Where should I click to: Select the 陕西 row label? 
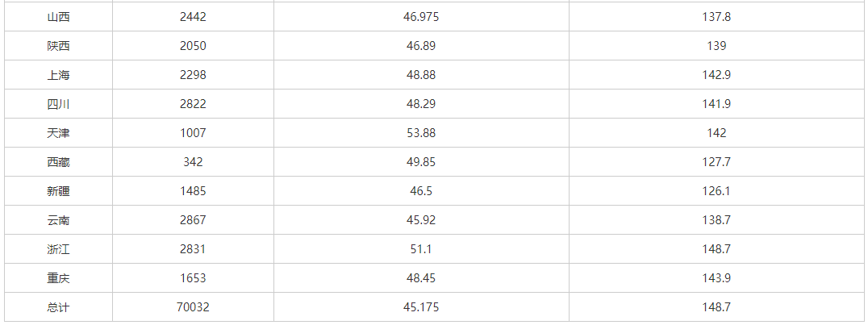click(x=58, y=46)
